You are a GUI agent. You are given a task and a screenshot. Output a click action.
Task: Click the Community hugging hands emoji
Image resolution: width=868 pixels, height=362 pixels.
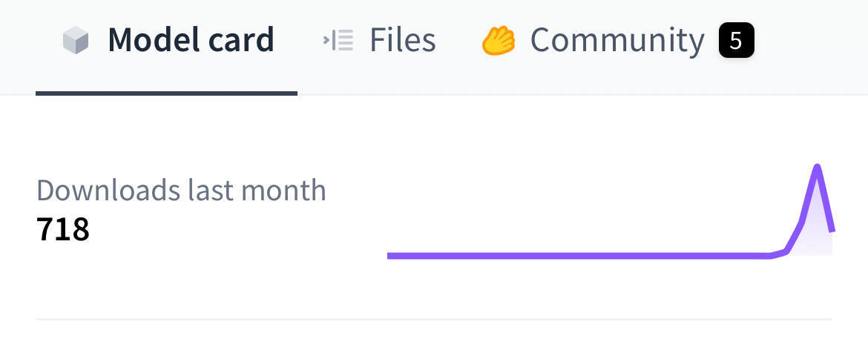(x=499, y=40)
